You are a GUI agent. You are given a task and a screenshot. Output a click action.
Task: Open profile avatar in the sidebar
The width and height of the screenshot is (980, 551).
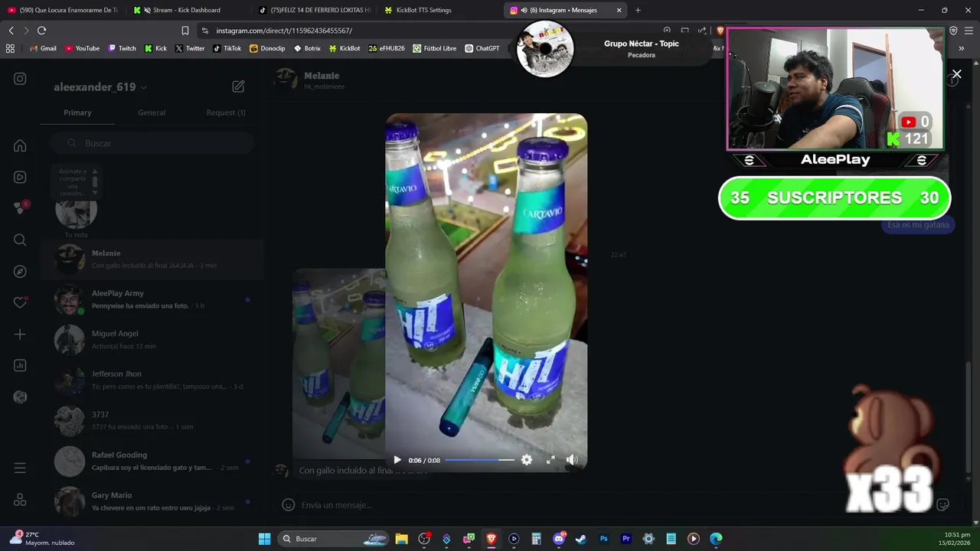pos(20,396)
